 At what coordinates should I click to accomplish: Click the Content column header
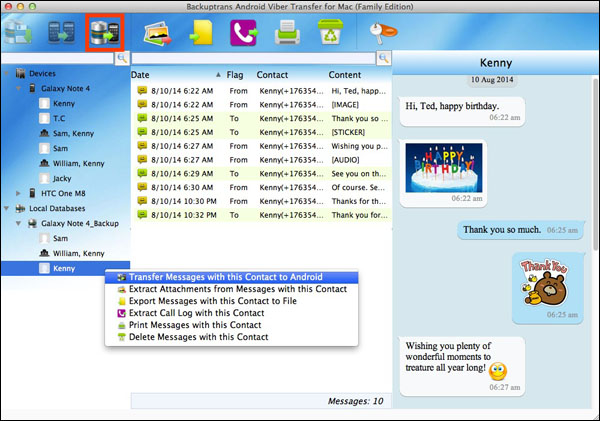(x=344, y=75)
